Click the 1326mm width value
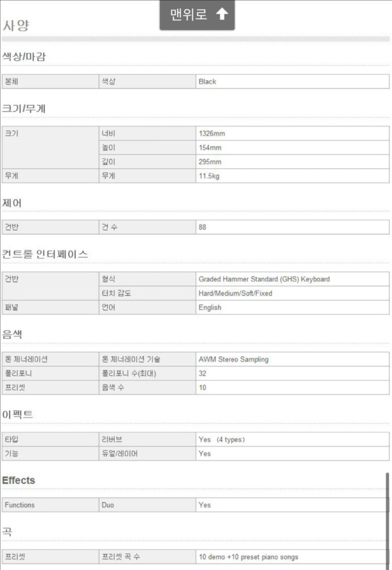The height and width of the screenshot is (570, 392). (x=212, y=134)
